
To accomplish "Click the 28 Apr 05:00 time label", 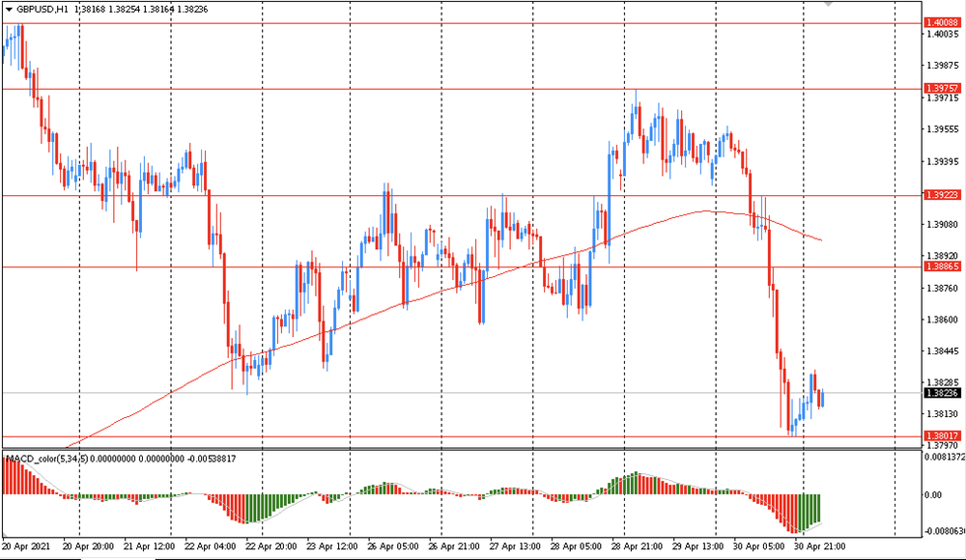I will [x=576, y=546].
